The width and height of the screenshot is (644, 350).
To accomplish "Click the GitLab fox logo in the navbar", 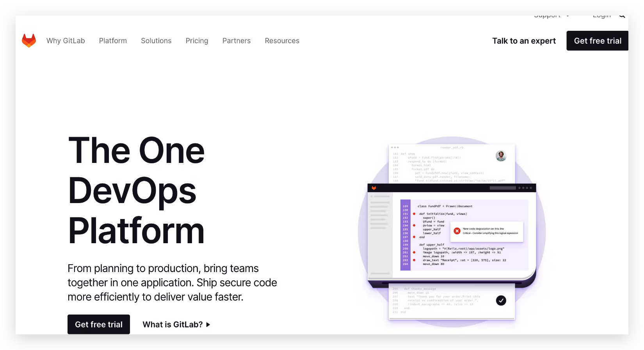I will [x=29, y=41].
